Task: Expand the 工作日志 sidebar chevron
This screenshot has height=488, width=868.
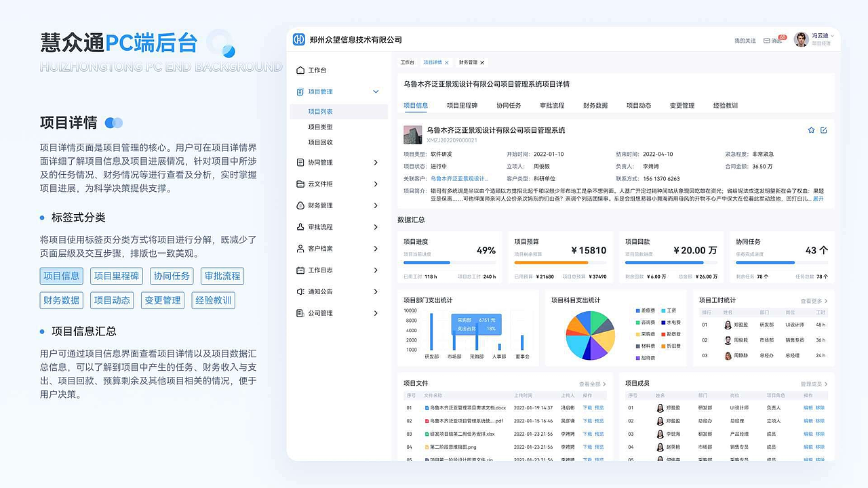Action: click(x=376, y=270)
